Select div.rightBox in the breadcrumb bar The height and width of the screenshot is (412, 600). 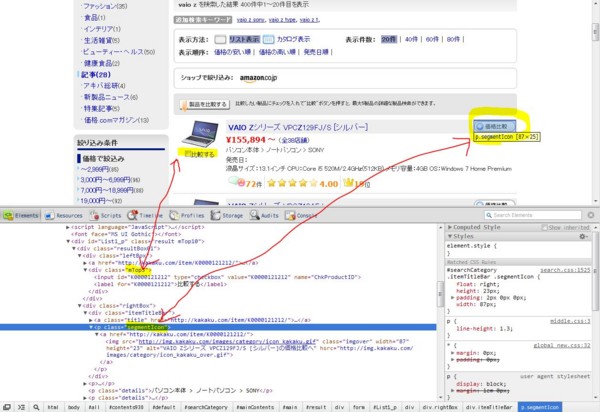coord(440,407)
